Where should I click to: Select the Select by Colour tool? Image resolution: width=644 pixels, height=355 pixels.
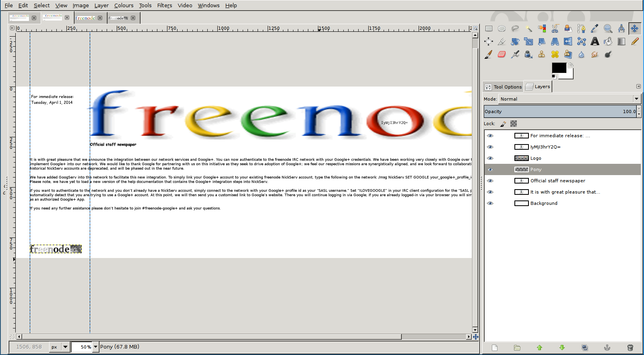pos(542,29)
